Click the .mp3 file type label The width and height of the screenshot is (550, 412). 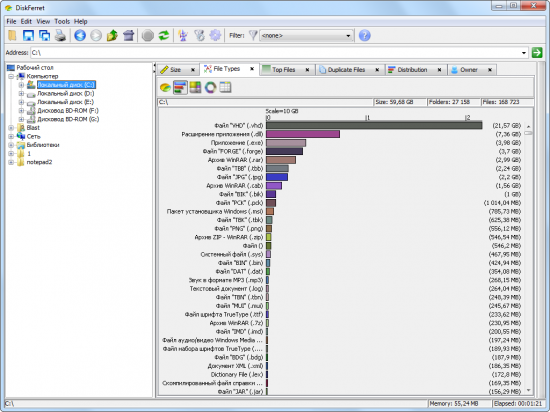[226, 280]
